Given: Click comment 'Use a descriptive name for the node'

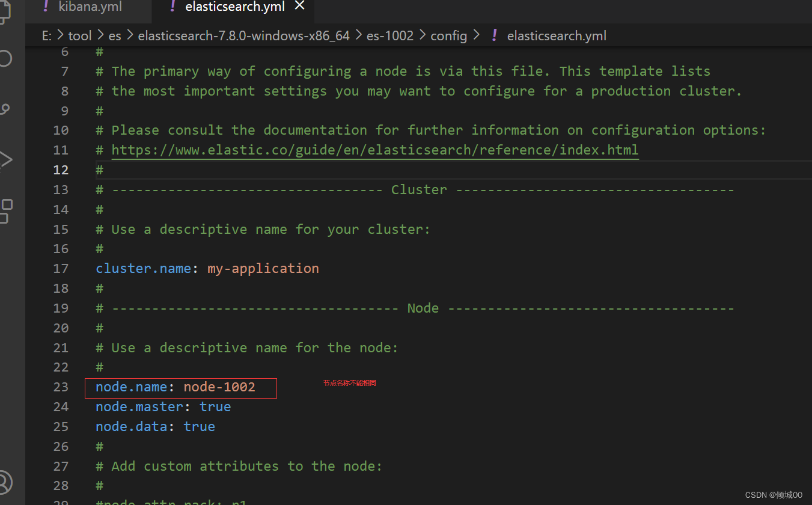Looking at the screenshot, I should [x=247, y=347].
